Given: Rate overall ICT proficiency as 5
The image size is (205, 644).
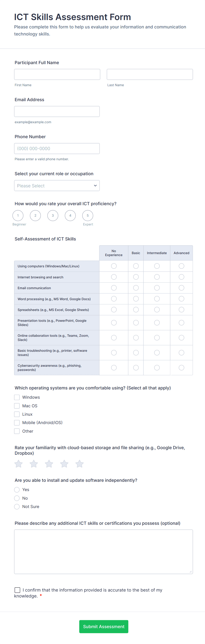Looking at the screenshot, I should [88, 216].
